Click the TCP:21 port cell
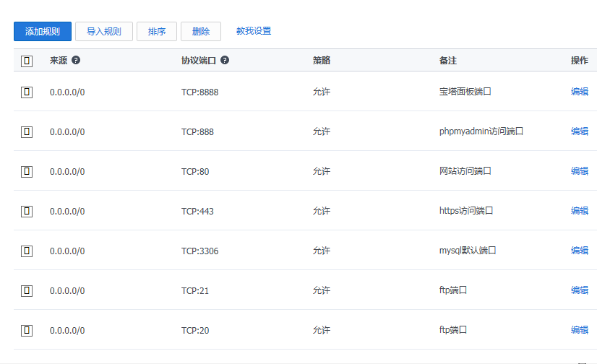Screen dimensions: 597x364 195,290
